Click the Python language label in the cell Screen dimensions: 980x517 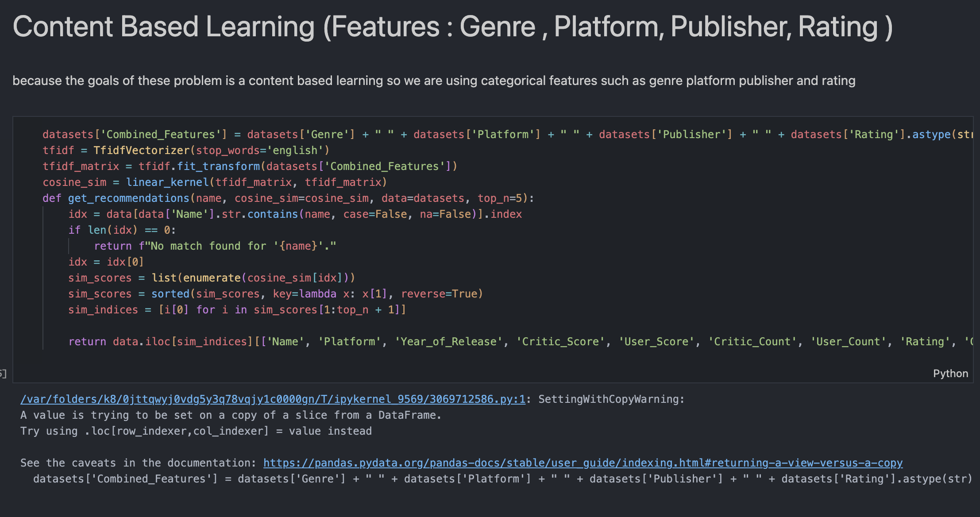click(x=950, y=374)
